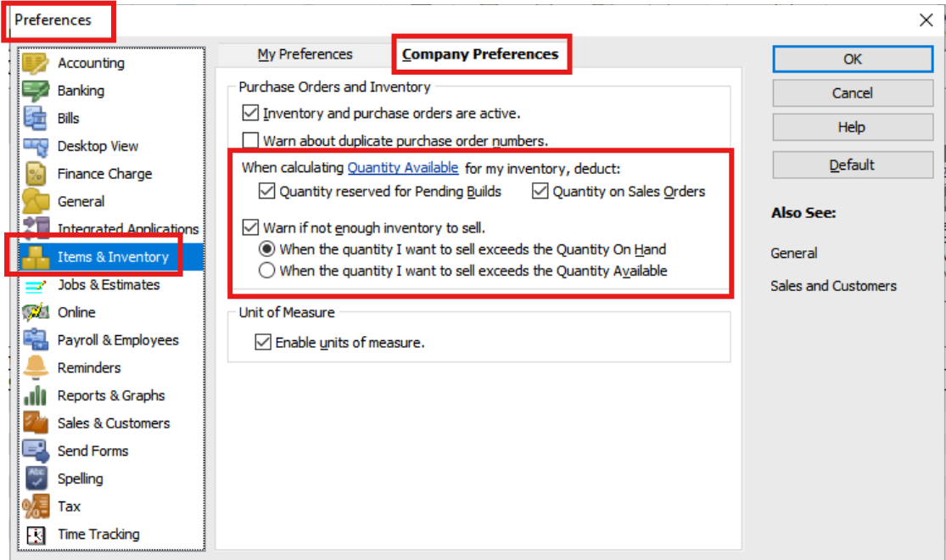Open the Reminders bell icon
Image resolution: width=946 pixels, height=560 pixels.
36,368
